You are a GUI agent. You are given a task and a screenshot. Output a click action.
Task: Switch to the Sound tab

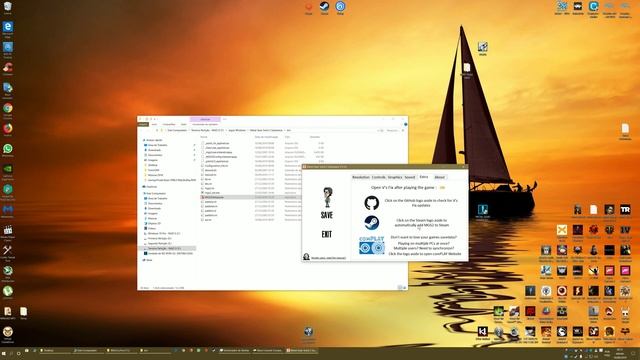click(x=410, y=177)
